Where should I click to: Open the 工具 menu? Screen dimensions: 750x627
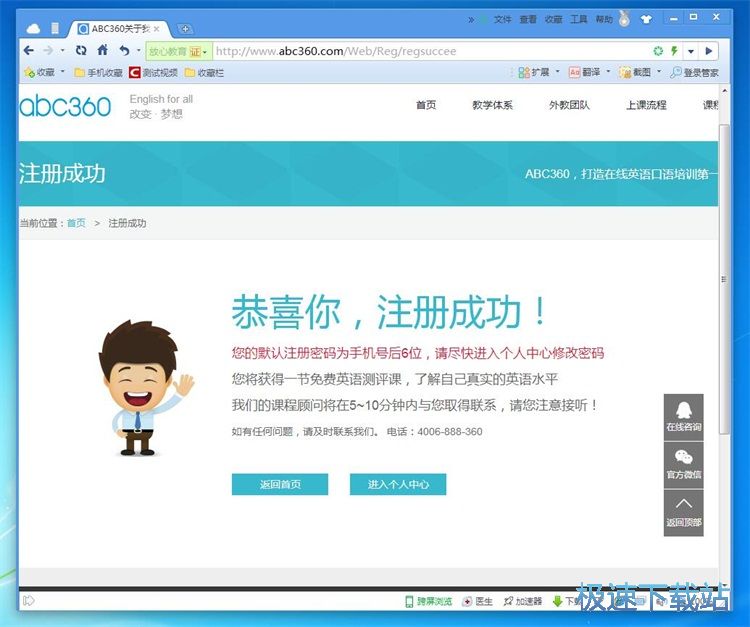click(x=579, y=20)
